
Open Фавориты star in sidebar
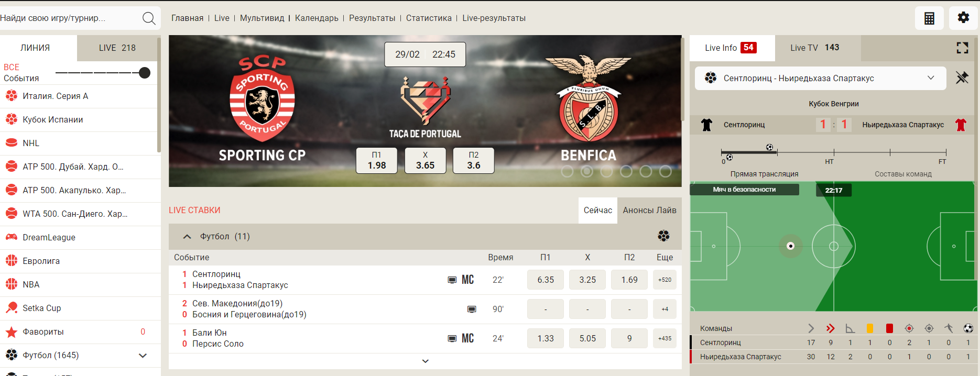[x=11, y=332]
